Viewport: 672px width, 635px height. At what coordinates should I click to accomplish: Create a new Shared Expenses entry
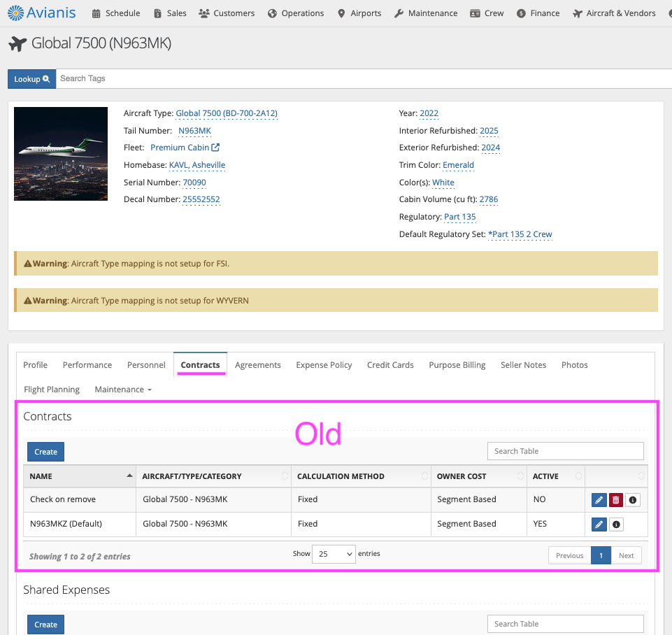click(46, 625)
